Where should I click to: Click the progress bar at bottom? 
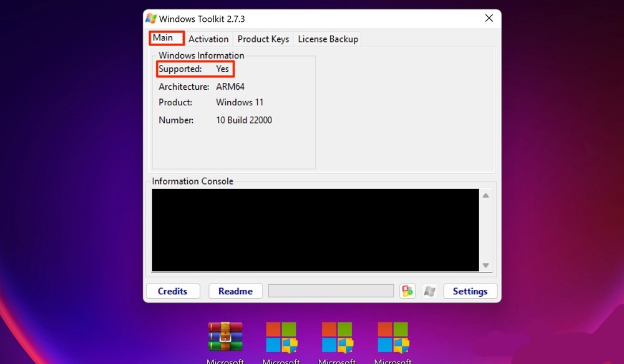pyautogui.click(x=331, y=291)
